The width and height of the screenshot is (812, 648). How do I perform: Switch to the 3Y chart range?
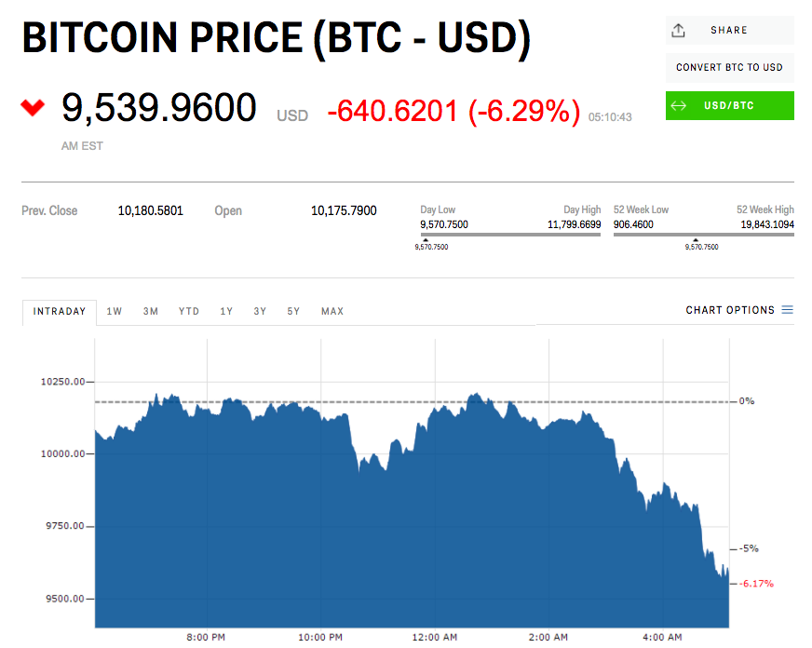tap(260, 312)
